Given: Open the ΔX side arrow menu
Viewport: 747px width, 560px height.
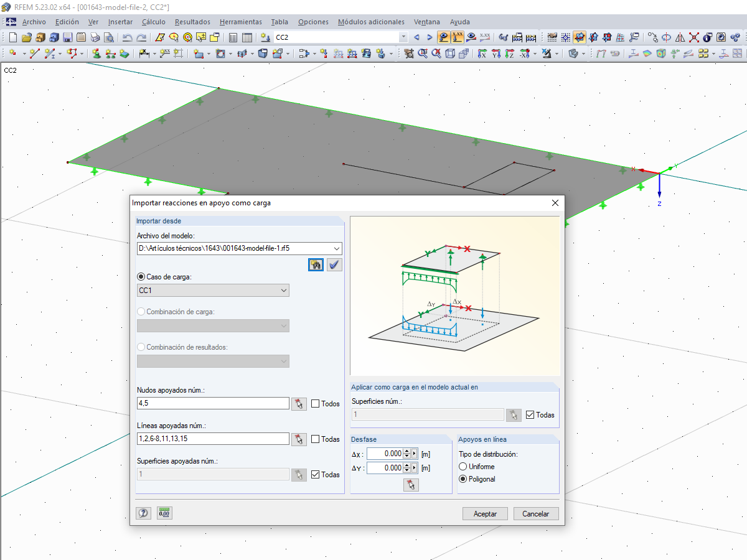Looking at the screenshot, I should point(414,454).
